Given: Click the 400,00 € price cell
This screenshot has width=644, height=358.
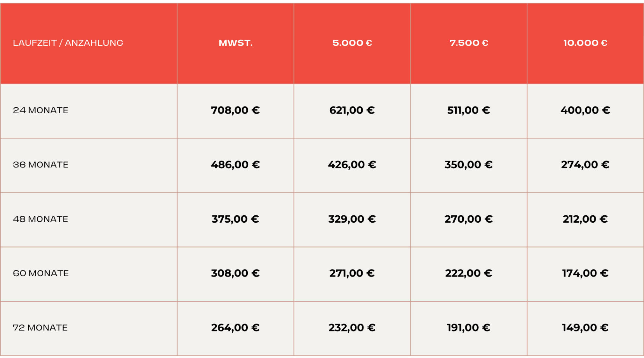Looking at the screenshot, I should (x=585, y=110).
